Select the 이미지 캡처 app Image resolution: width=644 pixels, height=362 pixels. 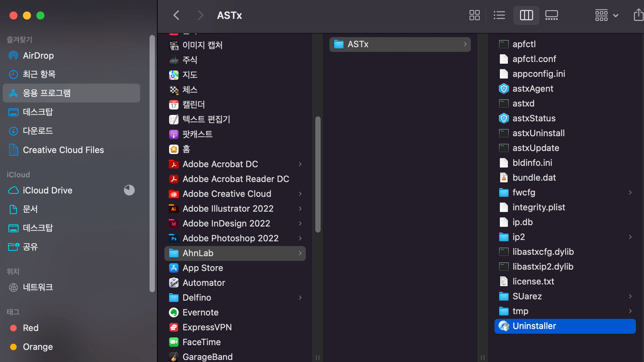(x=235, y=45)
